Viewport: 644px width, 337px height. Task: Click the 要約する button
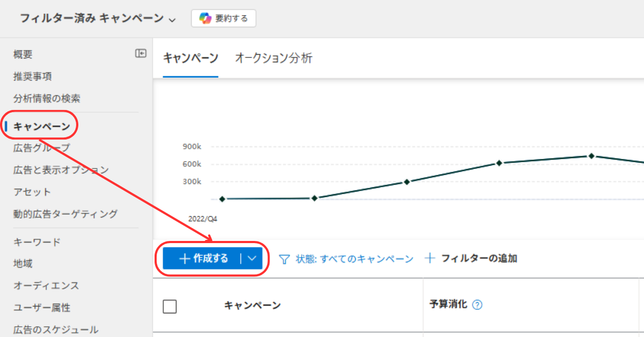click(224, 18)
